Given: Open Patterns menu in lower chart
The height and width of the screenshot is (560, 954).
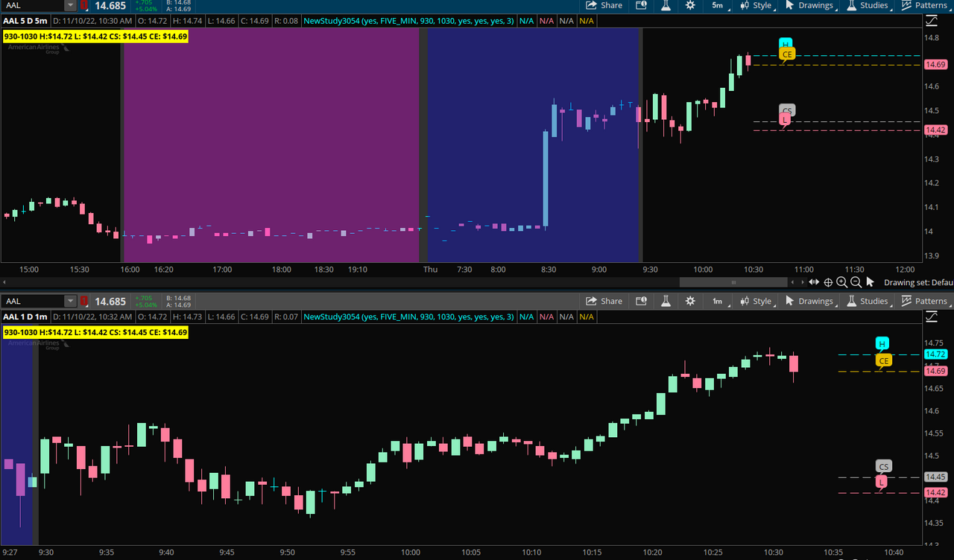Looking at the screenshot, I should (924, 301).
